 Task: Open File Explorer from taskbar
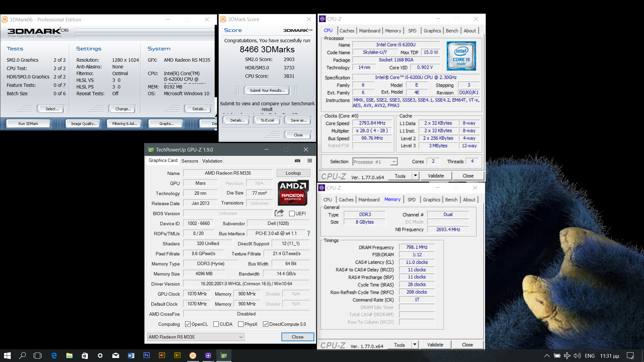69,356
